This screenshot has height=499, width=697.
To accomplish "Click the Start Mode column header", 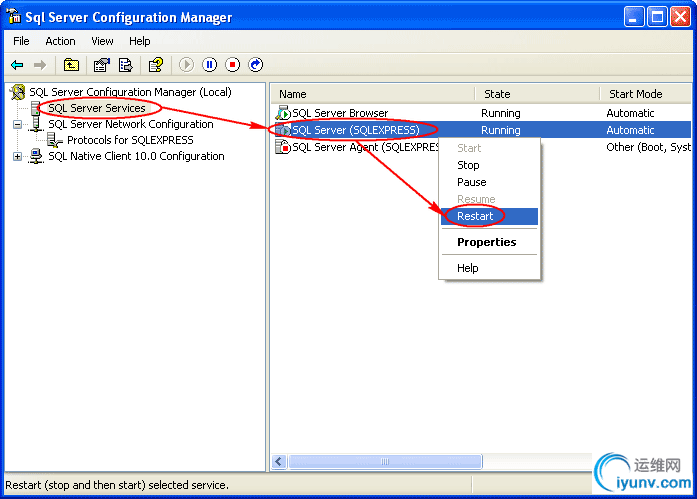I will coord(646,94).
